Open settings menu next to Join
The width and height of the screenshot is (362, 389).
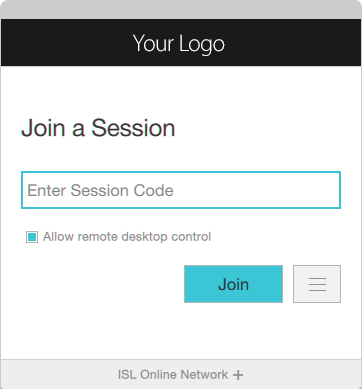click(317, 284)
